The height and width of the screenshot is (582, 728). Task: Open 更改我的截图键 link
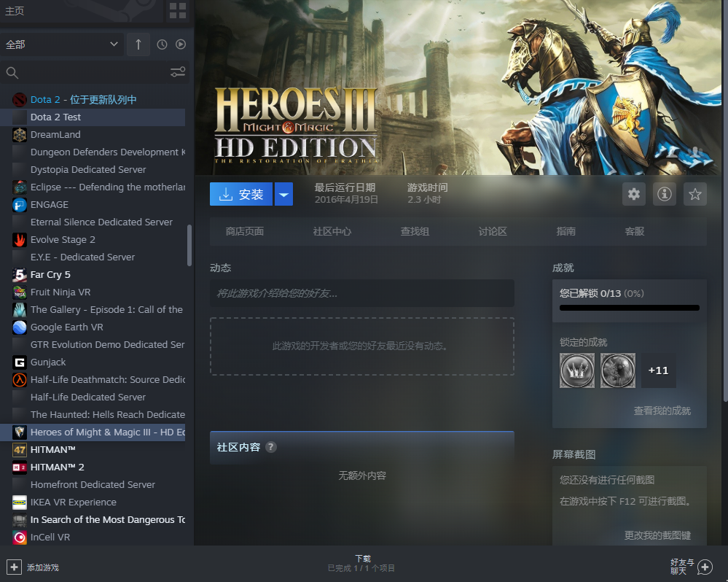657,535
